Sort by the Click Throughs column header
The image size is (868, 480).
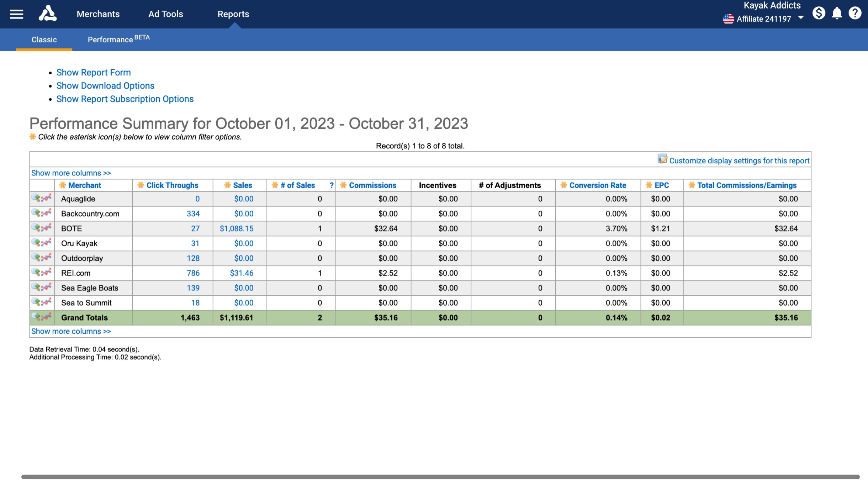pyautogui.click(x=173, y=185)
